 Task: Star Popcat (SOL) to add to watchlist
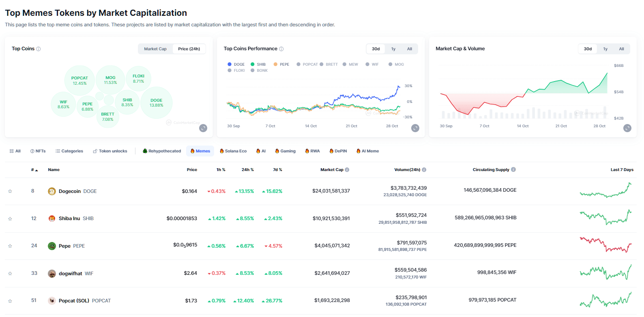(10, 301)
